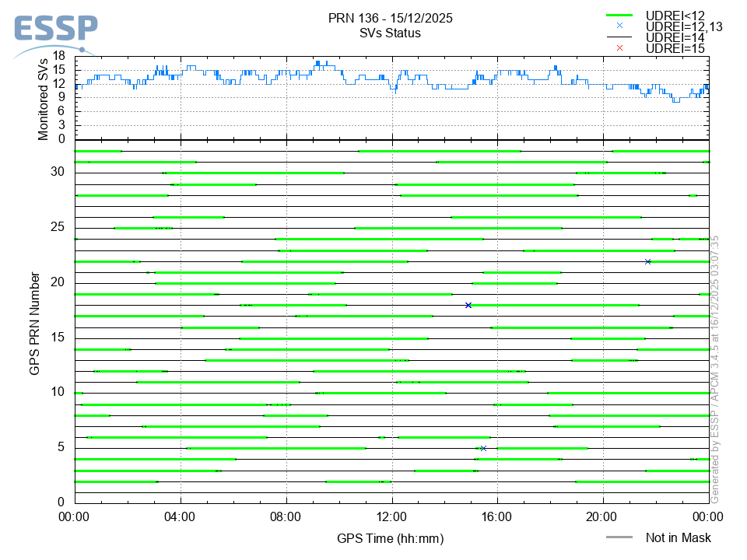Click the 20:00 tick on the time axis

click(x=603, y=516)
